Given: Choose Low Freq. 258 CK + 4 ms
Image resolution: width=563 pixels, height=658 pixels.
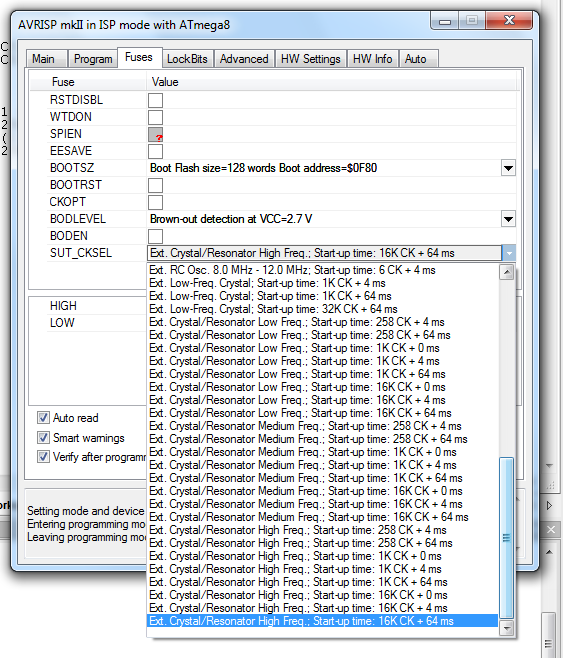Looking at the screenshot, I should 323,322.
